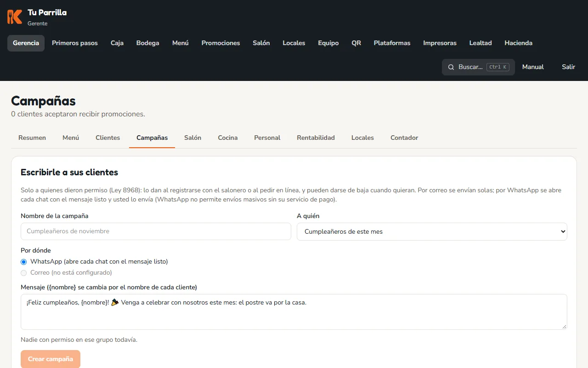Switch to the Rentabilidad tab
The image size is (588, 368).
316,138
